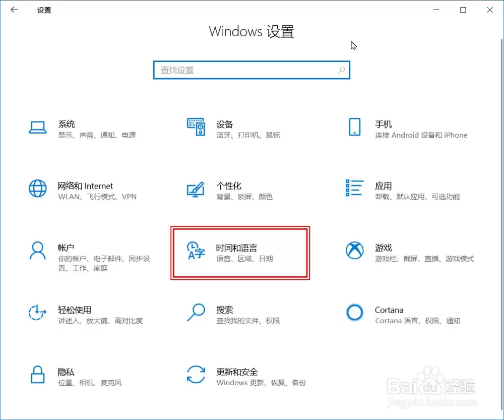Image resolution: width=504 pixels, height=420 pixels.
Task: Click the text 蓝牙、打印机、鼠标
Action: pyautogui.click(x=248, y=135)
